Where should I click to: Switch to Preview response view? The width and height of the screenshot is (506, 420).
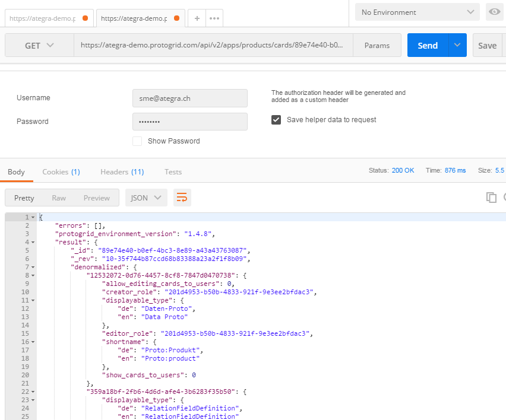click(x=96, y=198)
